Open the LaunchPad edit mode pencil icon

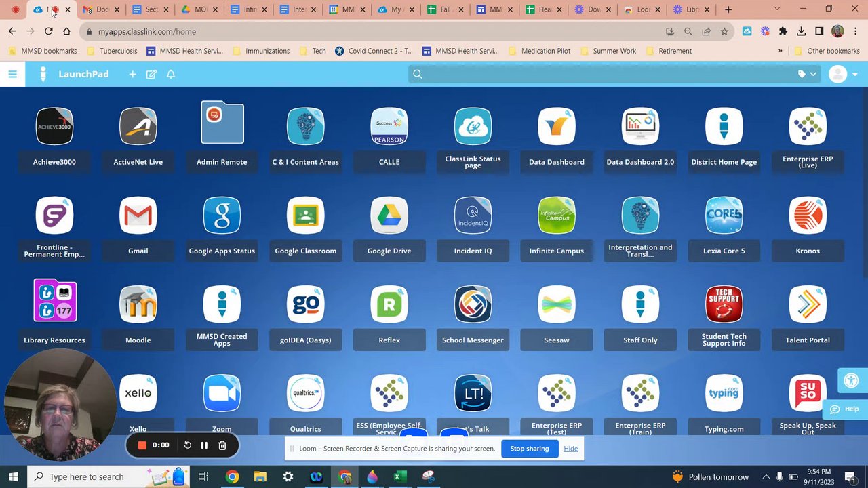(x=151, y=74)
